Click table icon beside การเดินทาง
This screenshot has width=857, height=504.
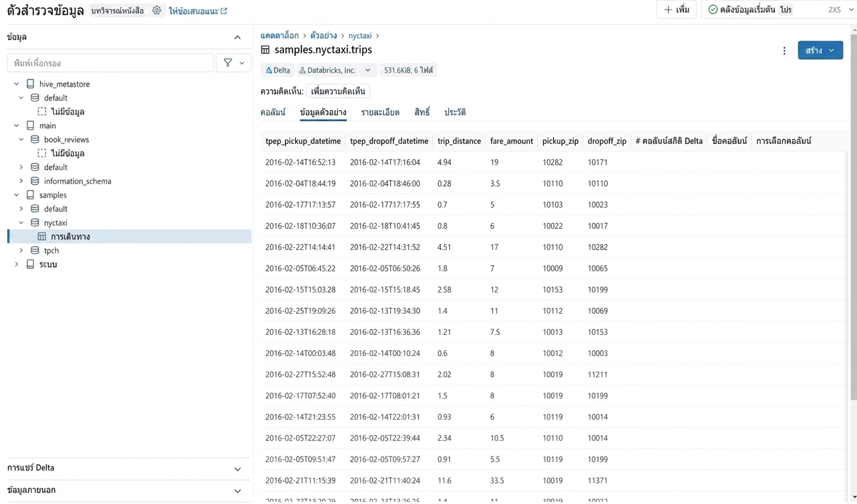click(42, 237)
